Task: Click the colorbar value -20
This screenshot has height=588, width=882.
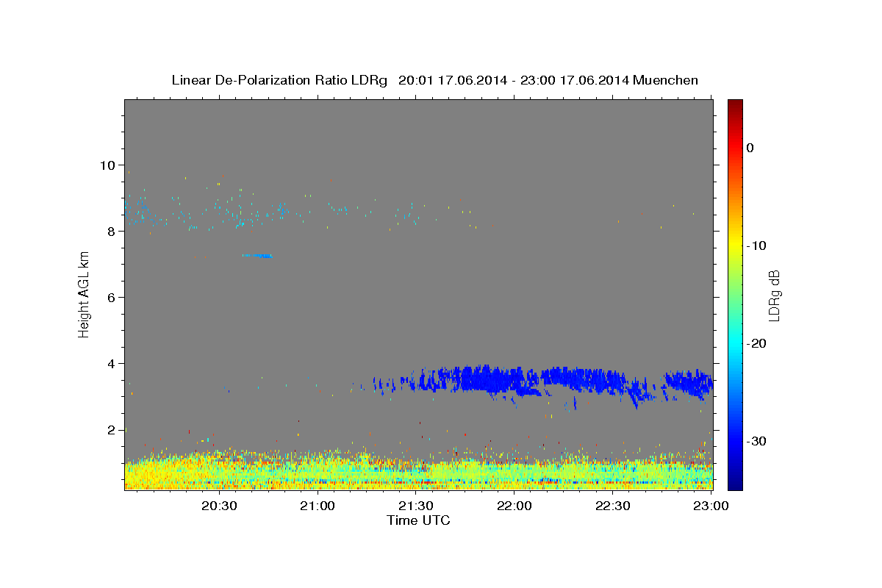Action: (x=757, y=343)
